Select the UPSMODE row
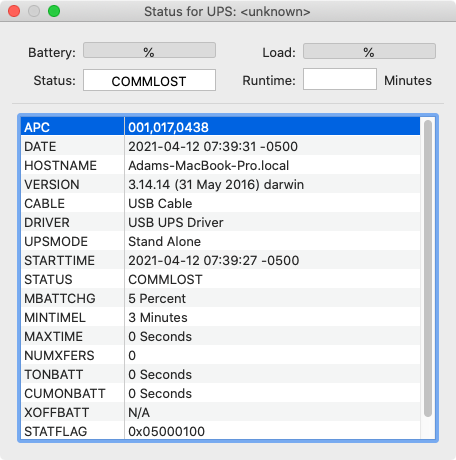 220,241
